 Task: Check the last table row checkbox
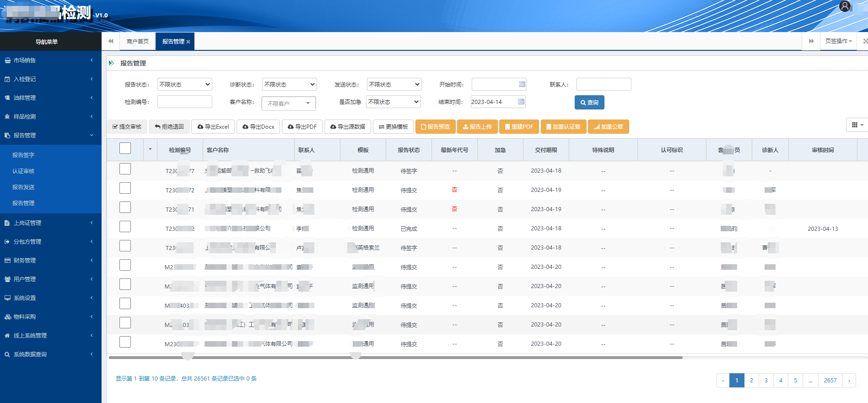pyautogui.click(x=125, y=342)
